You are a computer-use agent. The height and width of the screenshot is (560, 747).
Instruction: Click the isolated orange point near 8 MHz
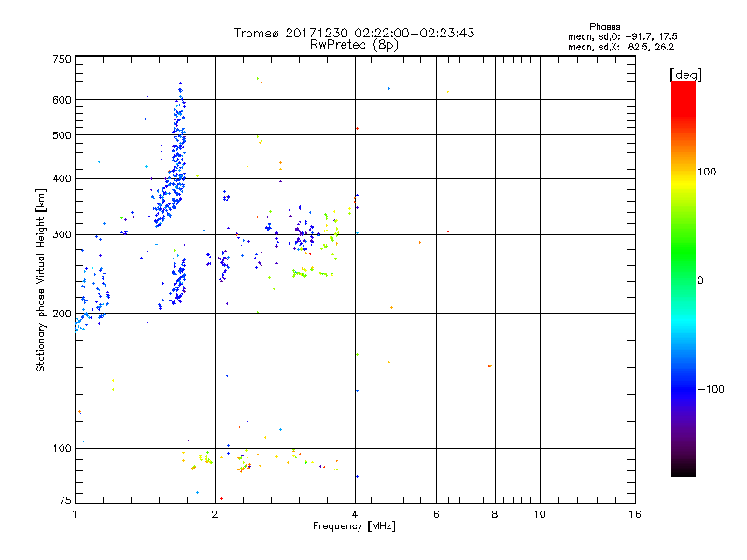tap(489, 366)
